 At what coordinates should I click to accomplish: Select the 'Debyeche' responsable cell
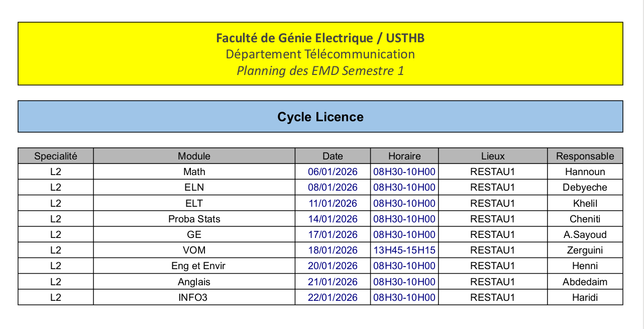click(585, 187)
